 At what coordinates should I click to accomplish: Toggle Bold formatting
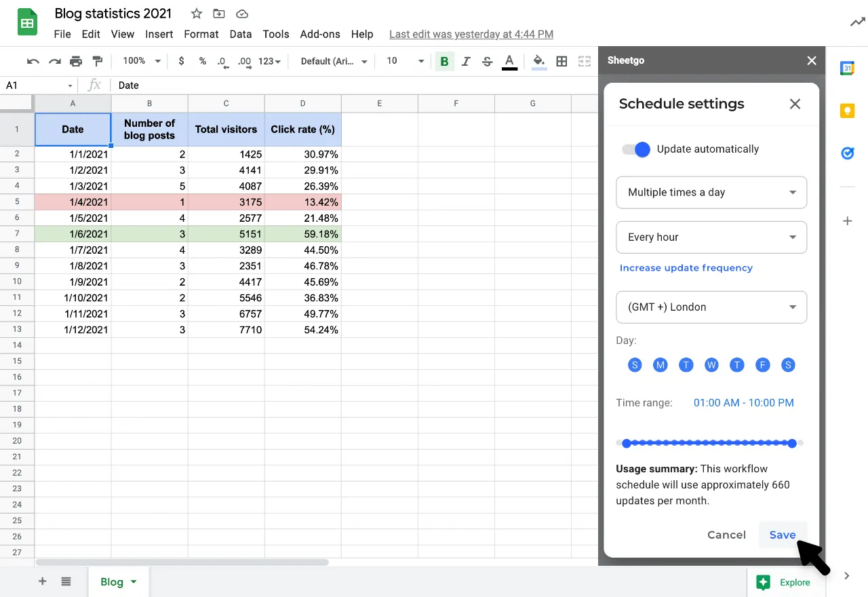444,61
